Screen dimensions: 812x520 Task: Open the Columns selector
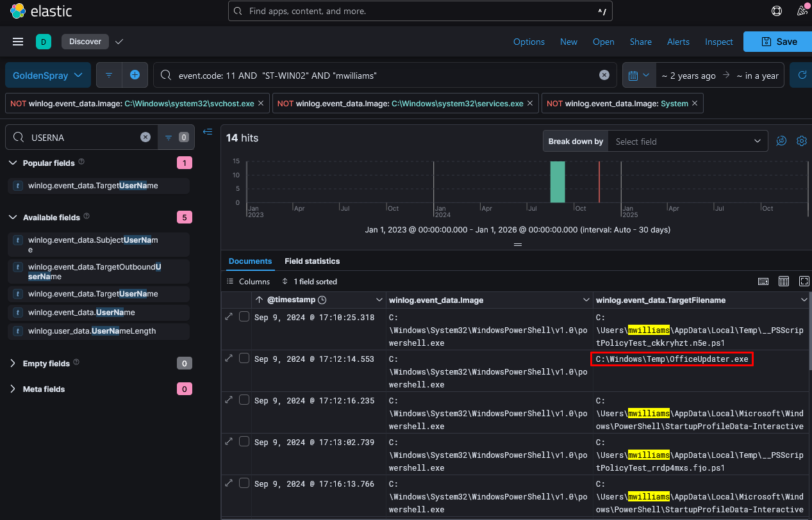tap(249, 281)
